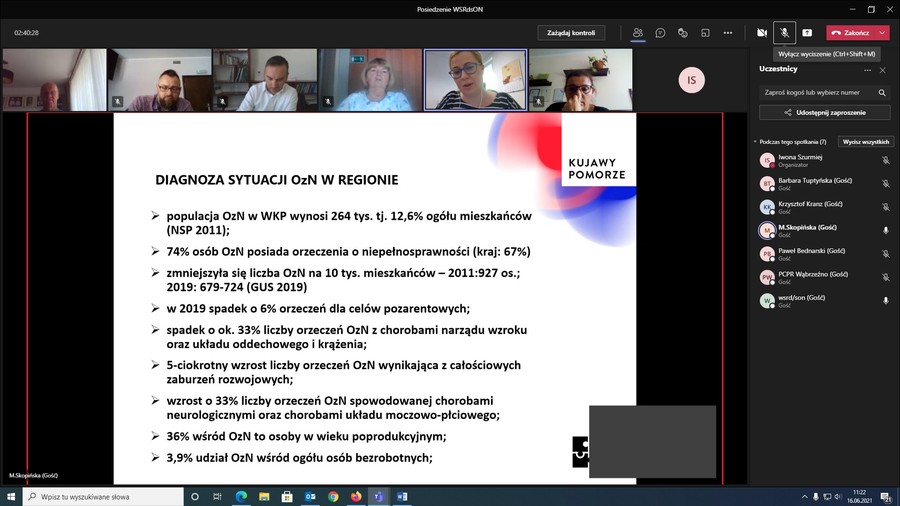
Task: Select M.Skopińska's video thumbnail
Action: coord(476,80)
